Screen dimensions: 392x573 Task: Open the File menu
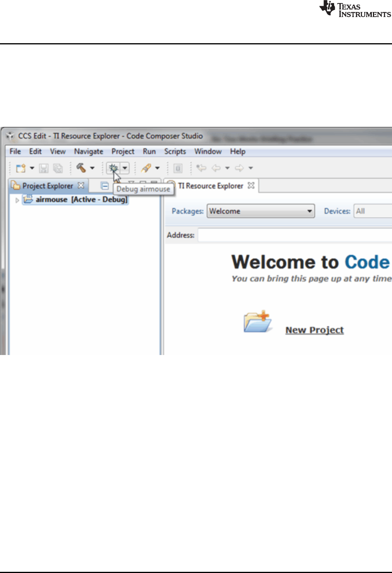click(15, 151)
